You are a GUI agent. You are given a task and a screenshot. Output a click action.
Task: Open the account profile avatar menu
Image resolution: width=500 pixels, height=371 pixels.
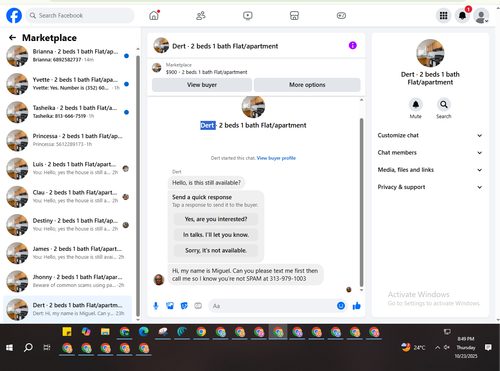pyautogui.click(x=481, y=15)
